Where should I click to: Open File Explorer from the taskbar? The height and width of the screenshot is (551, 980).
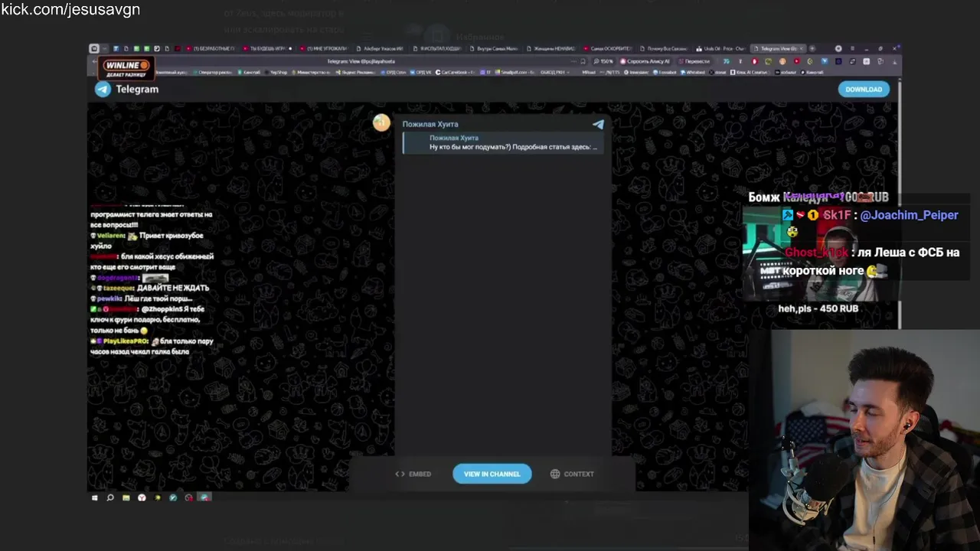[x=126, y=497]
